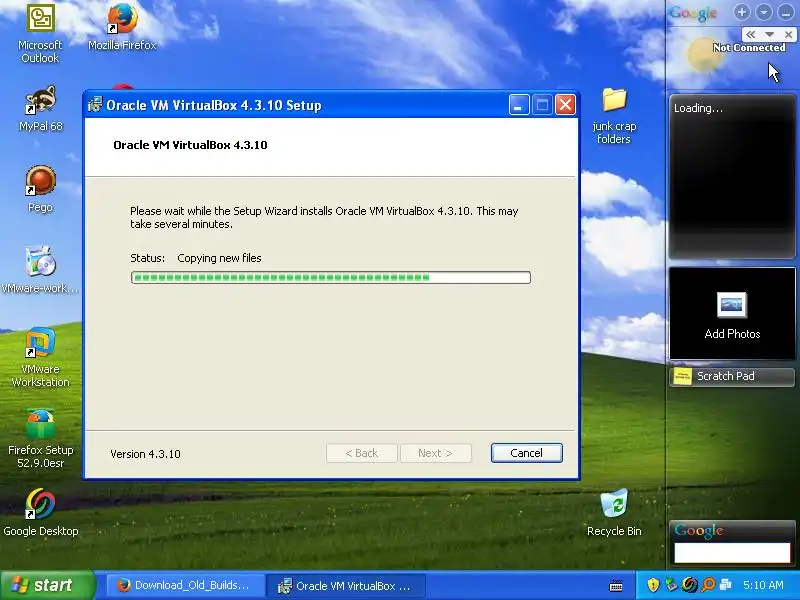Click the Add Photos picture icon
The width and height of the screenshot is (800, 600).
point(732,305)
